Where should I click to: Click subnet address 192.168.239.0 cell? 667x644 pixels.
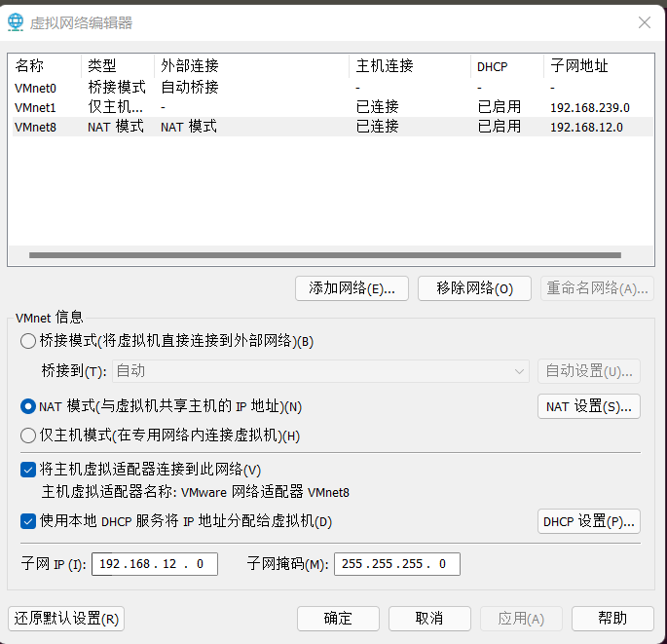590,108
